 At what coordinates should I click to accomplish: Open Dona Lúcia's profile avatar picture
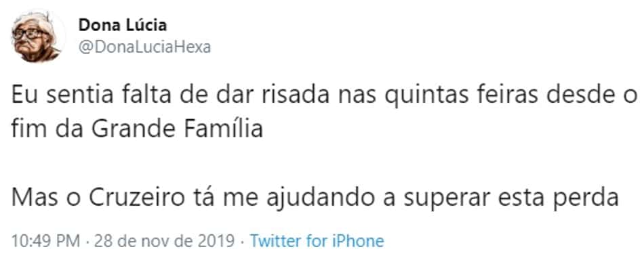point(37,37)
